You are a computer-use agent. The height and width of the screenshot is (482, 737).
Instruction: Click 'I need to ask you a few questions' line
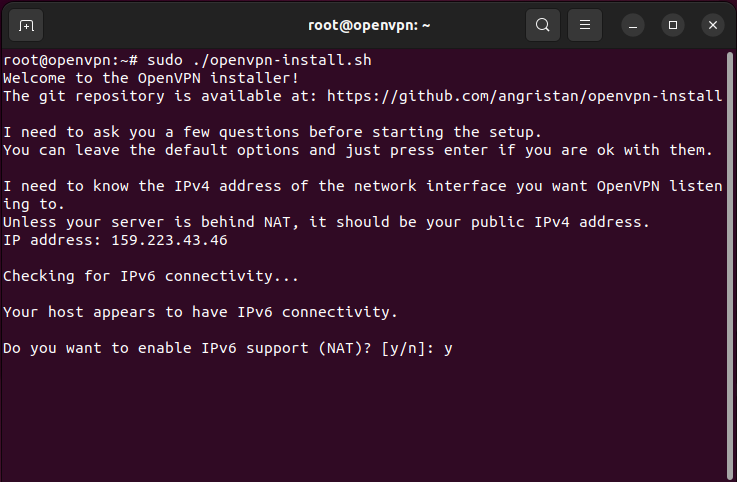click(x=272, y=132)
